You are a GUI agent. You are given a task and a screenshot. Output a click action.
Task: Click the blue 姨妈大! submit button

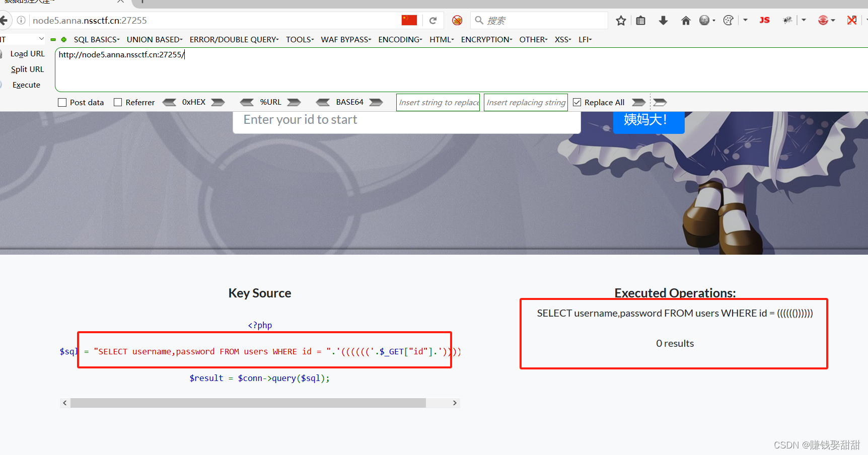648,121
